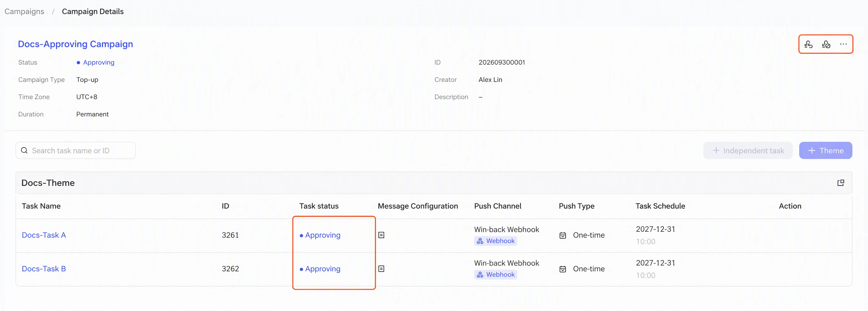This screenshot has width=868, height=311.
Task: Click Webhook tag in Docs-Task B row
Action: click(x=495, y=274)
